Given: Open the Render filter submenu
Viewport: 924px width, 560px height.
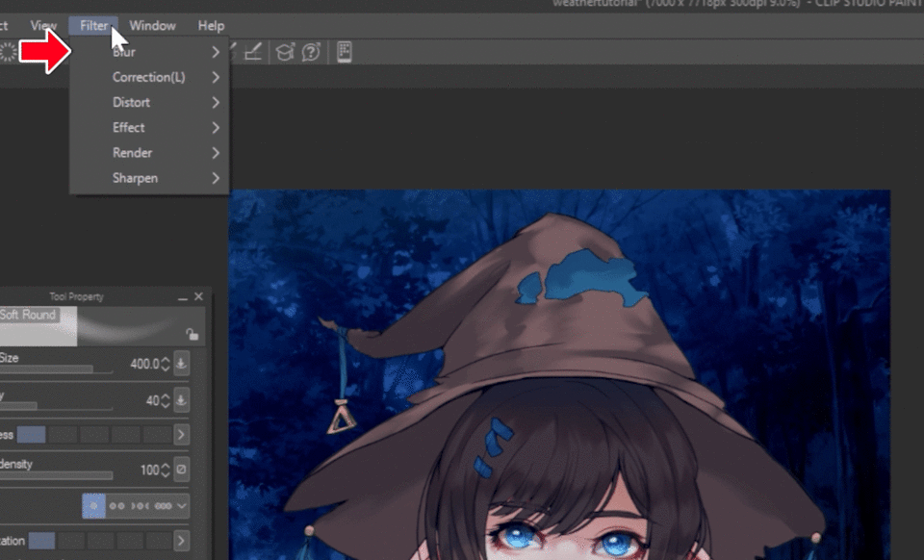Looking at the screenshot, I should (x=149, y=153).
